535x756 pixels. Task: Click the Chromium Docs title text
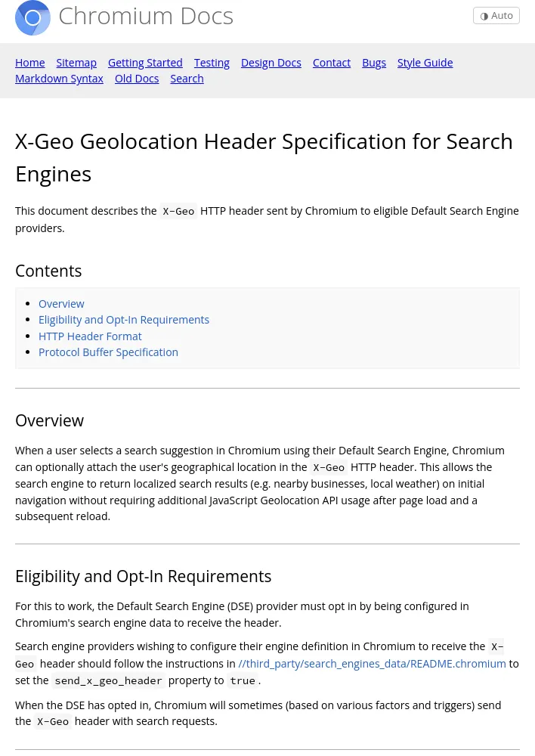[146, 17]
